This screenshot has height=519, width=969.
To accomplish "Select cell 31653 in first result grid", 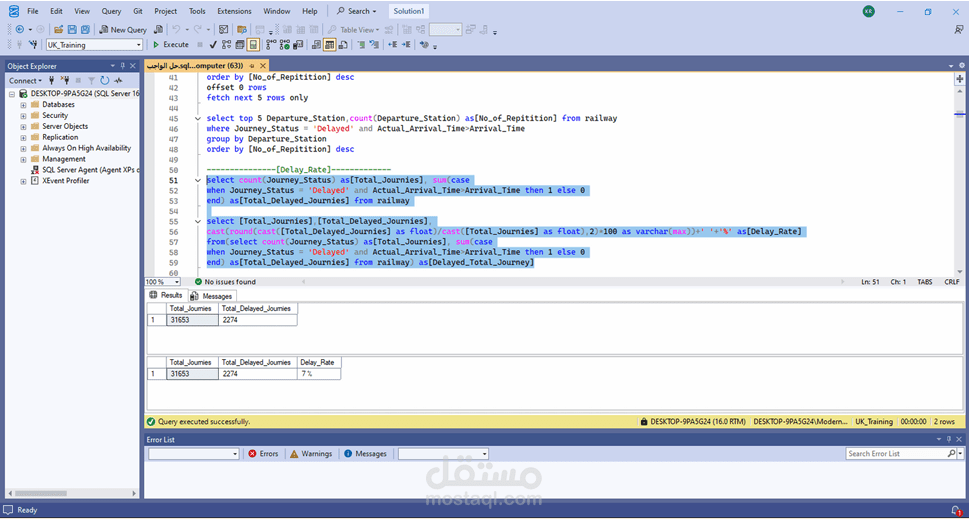I will point(193,320).
